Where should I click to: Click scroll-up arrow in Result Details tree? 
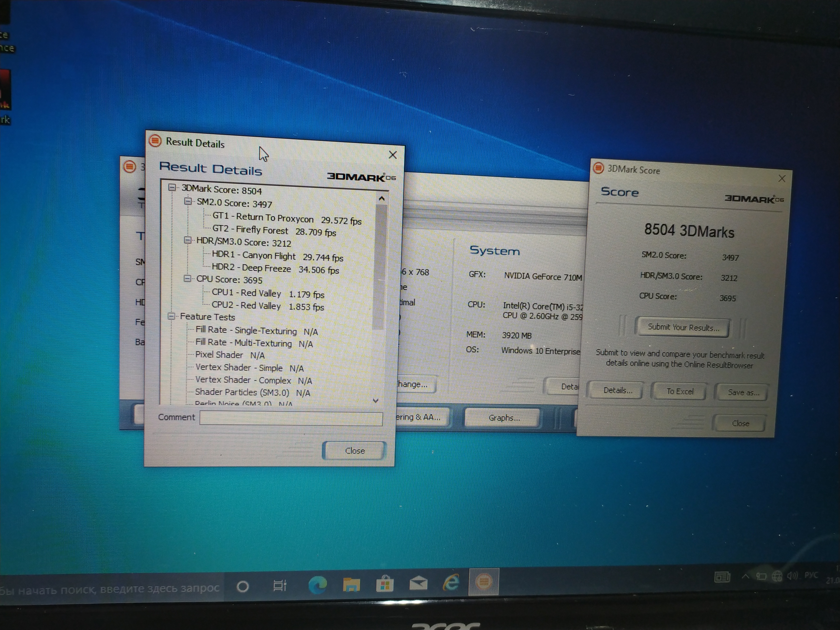382,199
